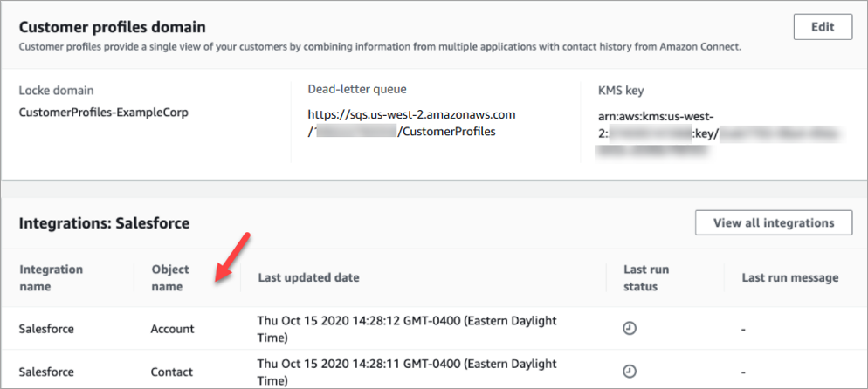Image resolution: width=868 pixels, height=389 pixels.
Task: Click the clock status icon in Account row
Action: 629,329
